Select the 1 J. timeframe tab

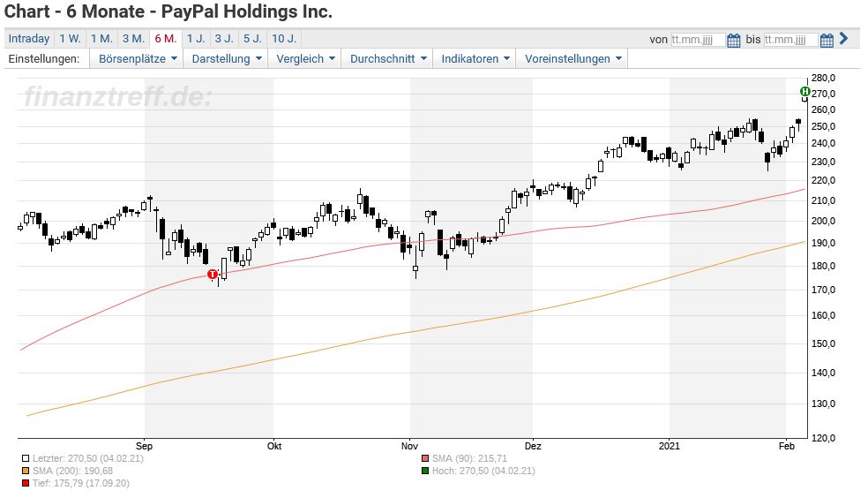click(196, 38)
